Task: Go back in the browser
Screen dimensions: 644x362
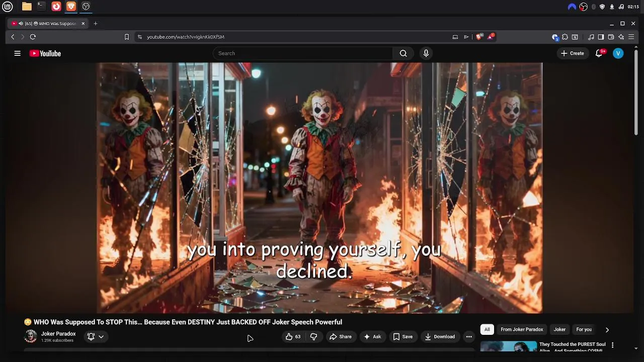Action: (13, 37)
